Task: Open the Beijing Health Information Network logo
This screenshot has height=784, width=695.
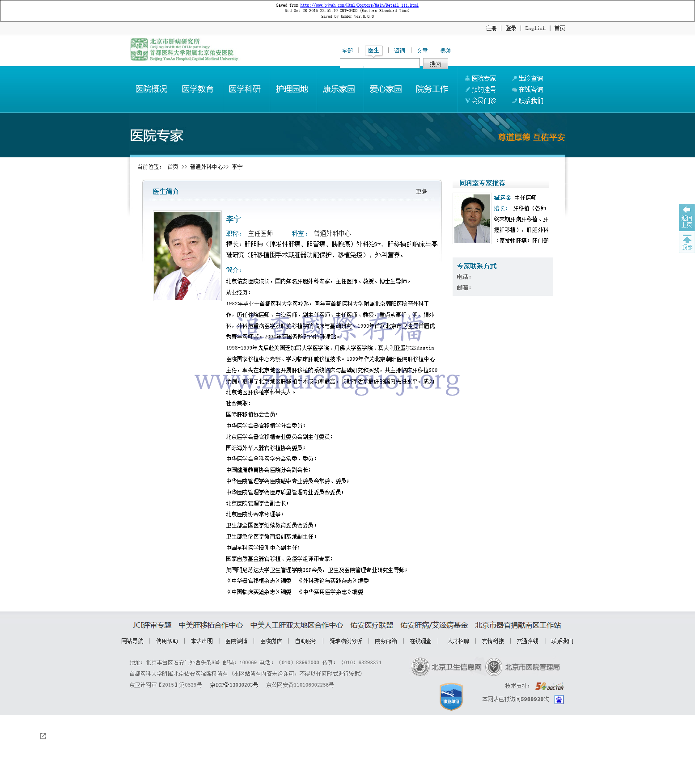Action: click(x=446, y=667)
